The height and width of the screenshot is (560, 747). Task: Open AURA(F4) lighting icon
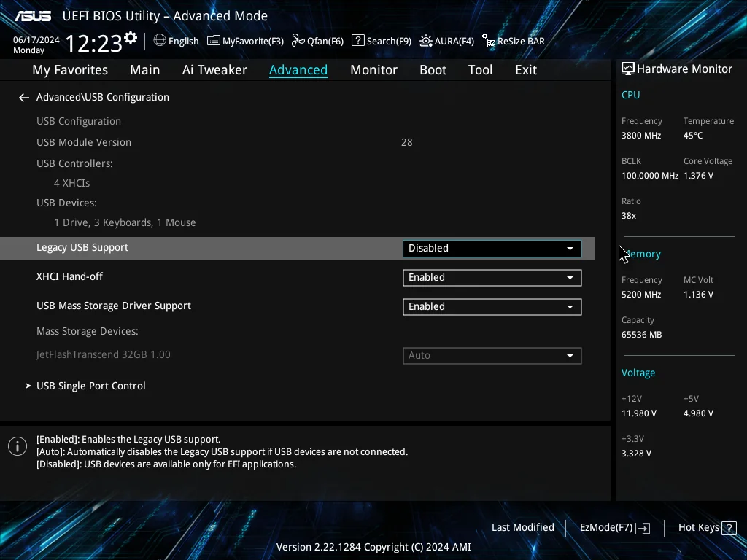click(425, 41)
